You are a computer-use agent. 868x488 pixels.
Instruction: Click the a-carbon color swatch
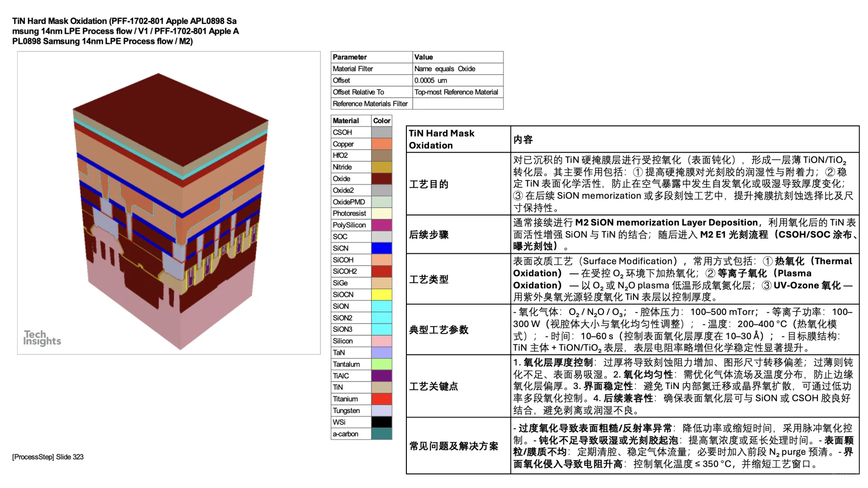click(382, 433)
